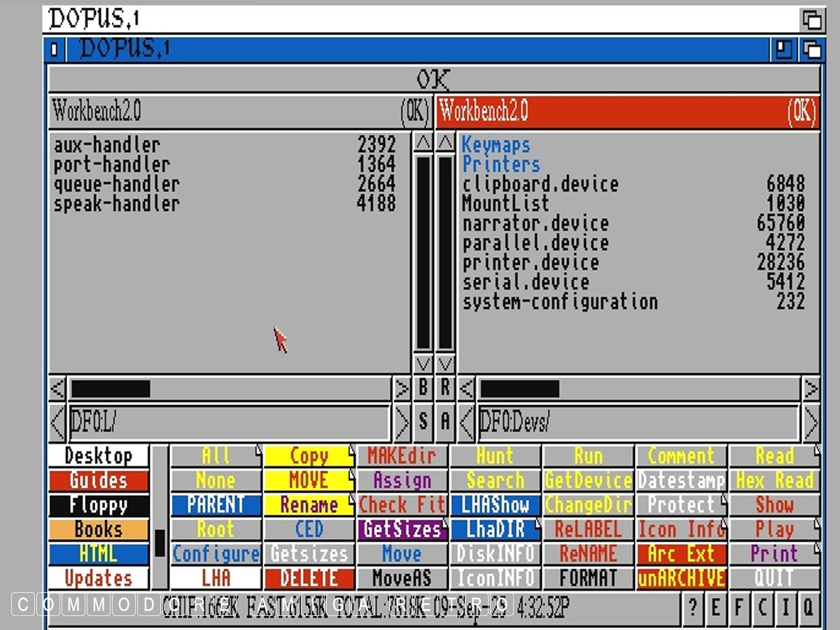Click the DF0:Devs/ path input field

[x=638, y=422]
